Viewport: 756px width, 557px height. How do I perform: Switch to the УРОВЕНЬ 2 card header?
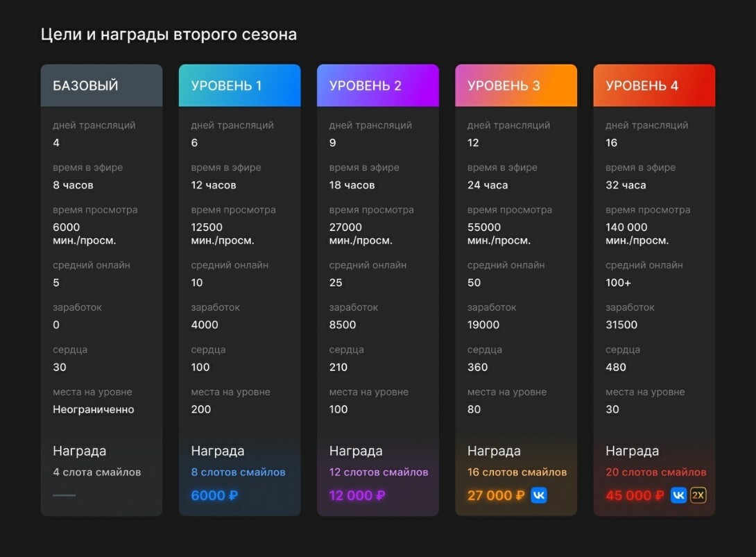377,85
